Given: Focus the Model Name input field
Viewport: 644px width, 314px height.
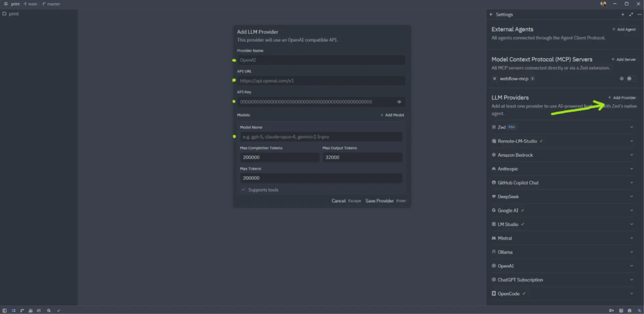Looking at the screenshot, I should (321, 137).
